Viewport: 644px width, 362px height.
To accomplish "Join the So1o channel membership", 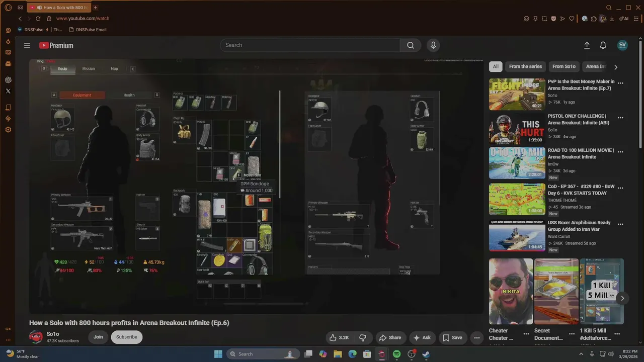I will point(98,337).
